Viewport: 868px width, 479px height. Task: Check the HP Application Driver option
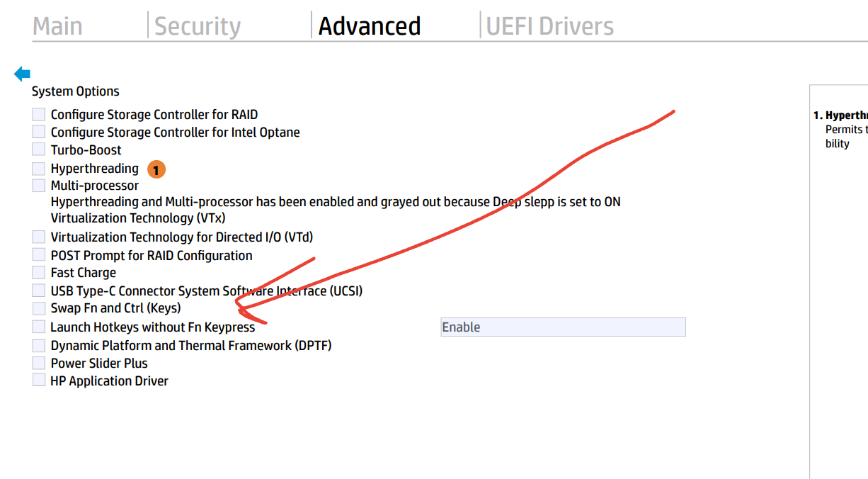(x=38, y=381)
